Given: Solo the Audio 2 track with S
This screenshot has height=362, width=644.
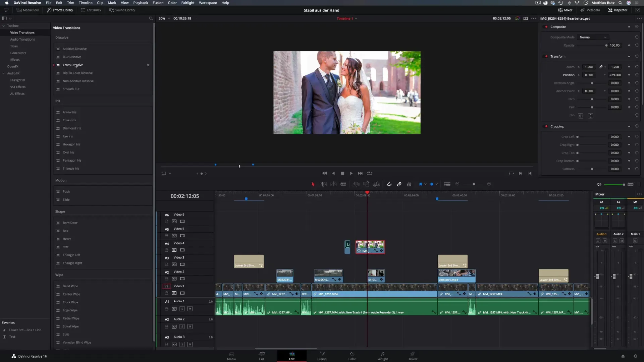Looking at the screenshot, I should 182,326.
